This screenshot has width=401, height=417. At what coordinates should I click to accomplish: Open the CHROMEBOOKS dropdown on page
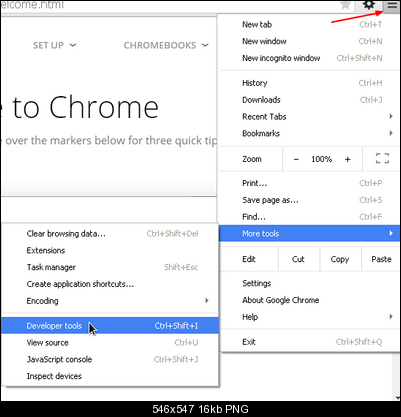pyautogui.click(x=166, y=45)
